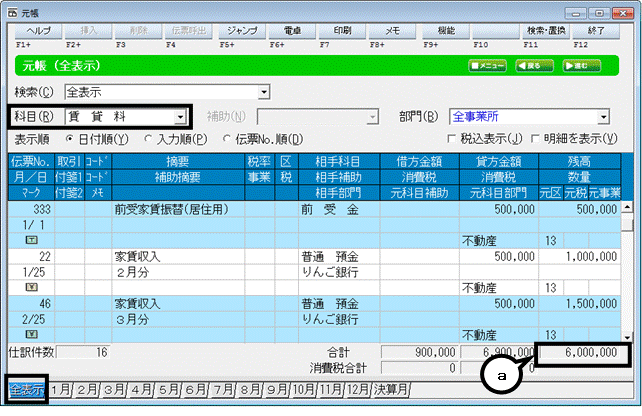Open the disabled 補助 dropdown
This screenshot has height=416, width=642.
[372, 117]
